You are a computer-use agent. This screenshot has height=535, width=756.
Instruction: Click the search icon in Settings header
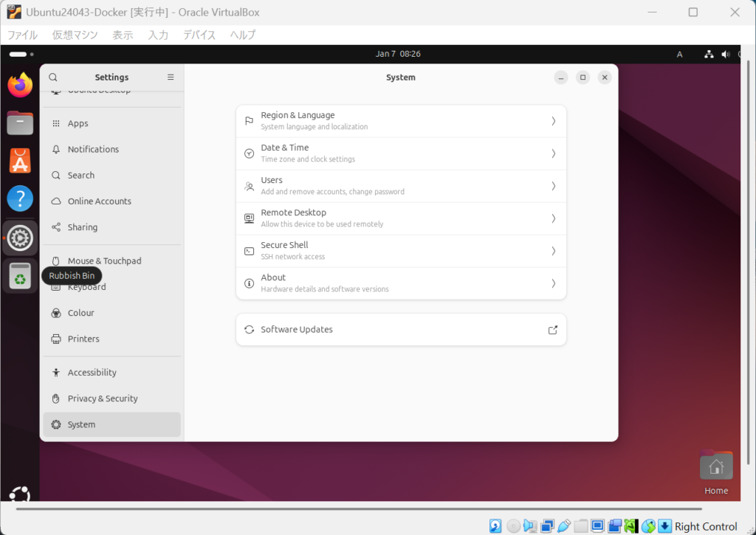click(53, 77)
